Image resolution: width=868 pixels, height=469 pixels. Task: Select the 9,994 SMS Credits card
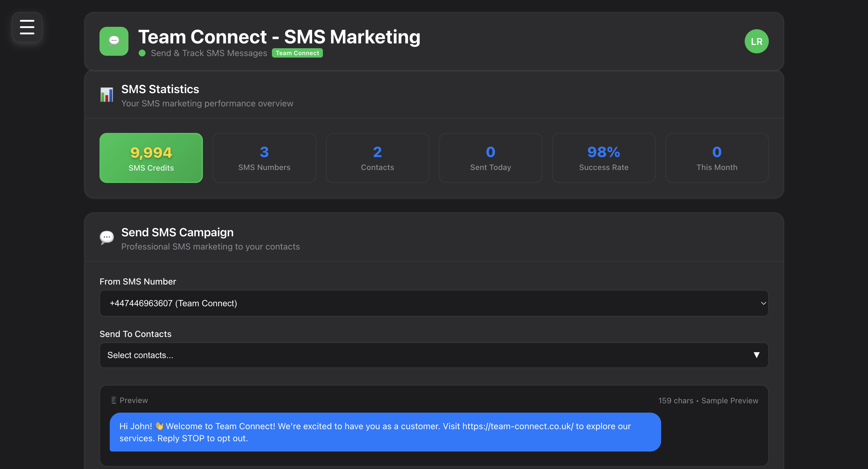(x=151, y=158)
